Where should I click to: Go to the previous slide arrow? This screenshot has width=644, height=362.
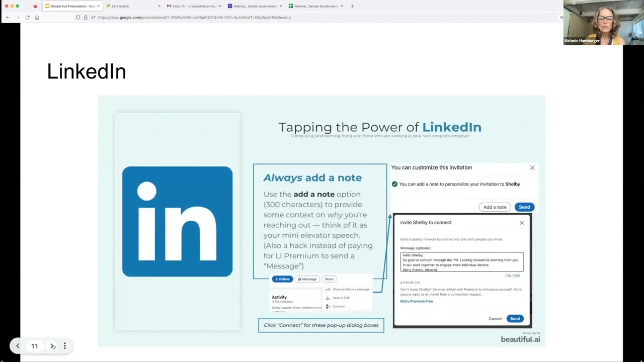[18, 346]
